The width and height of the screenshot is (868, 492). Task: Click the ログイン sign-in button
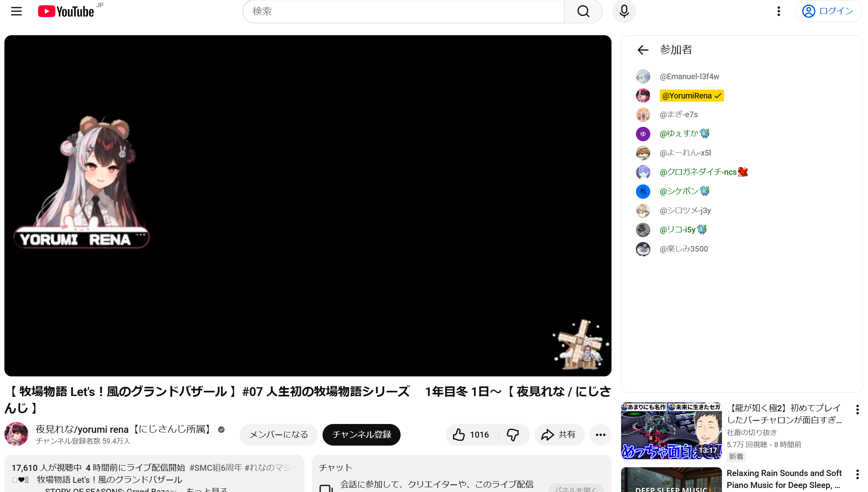[x=828, y=11]
